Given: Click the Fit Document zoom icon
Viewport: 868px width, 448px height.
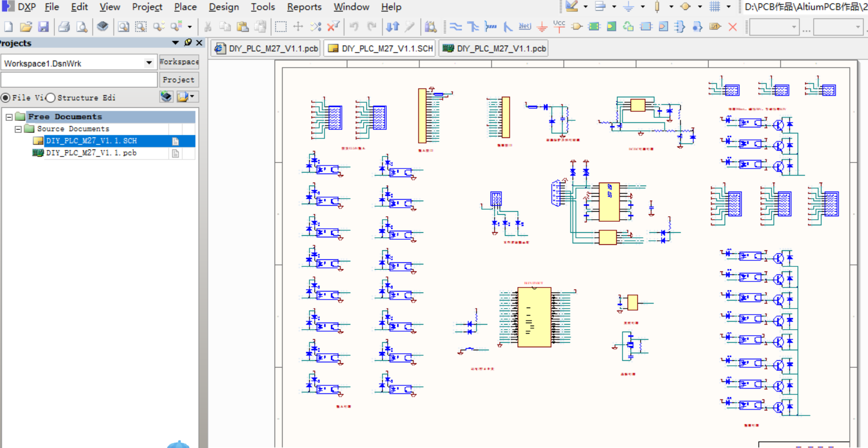Looking at the screenshot, I should click(123, 27).
